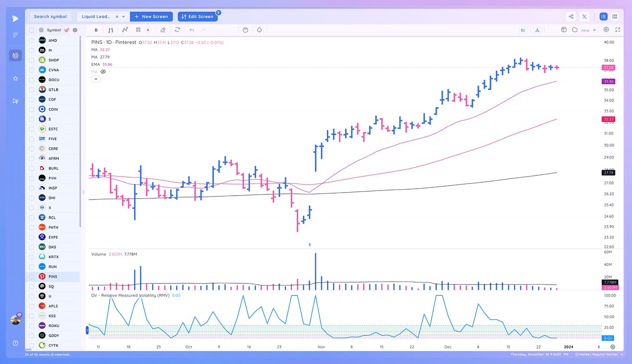Image resolution: width=632 pixels, height=364 pixels.
Task: Open the symbol column settings gear
Action: pos(75,30)
